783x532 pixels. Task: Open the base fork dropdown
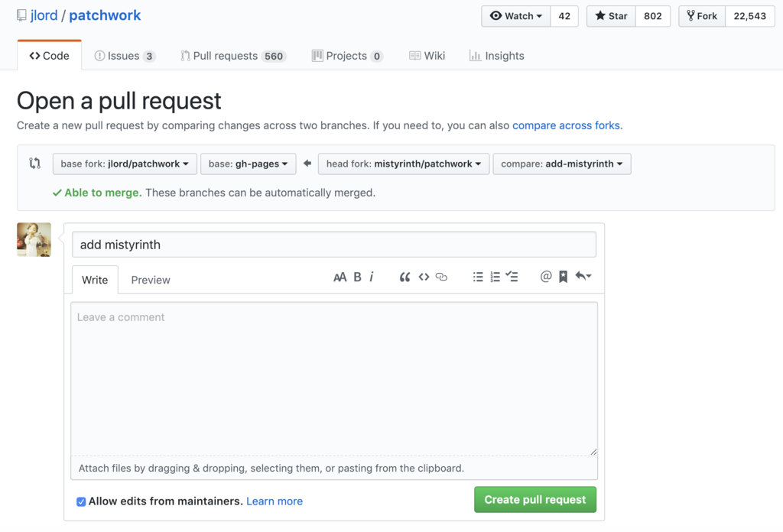[x=125, y=164]
